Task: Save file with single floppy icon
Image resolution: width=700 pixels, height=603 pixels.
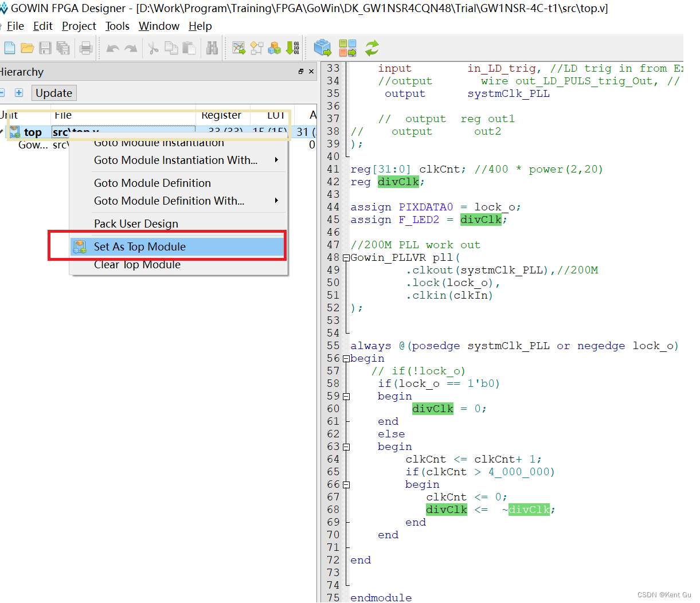Action: coord(45,48)
